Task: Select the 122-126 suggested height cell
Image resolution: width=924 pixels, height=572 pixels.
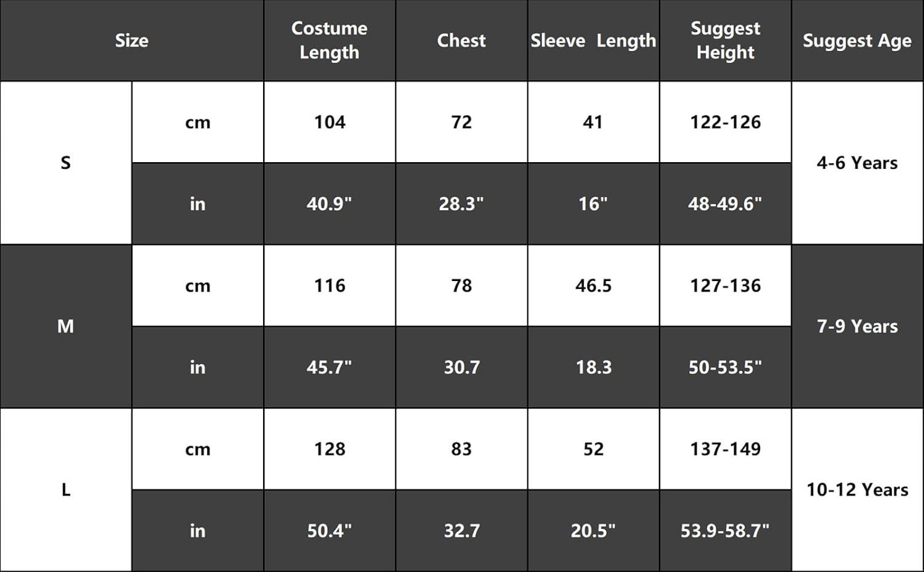Action: [725, 122]
